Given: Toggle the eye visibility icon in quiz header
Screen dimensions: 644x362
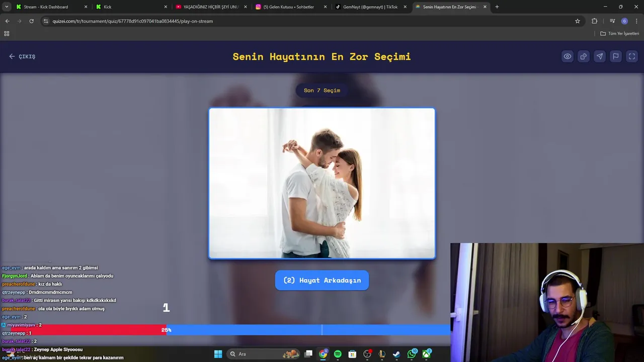Looking at the screenshot, I should tap(568, 56).
